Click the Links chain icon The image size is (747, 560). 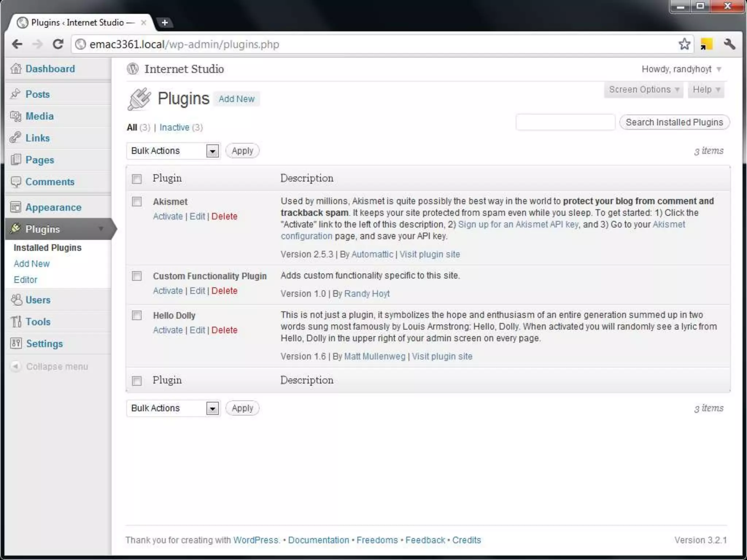coord(16,138)
